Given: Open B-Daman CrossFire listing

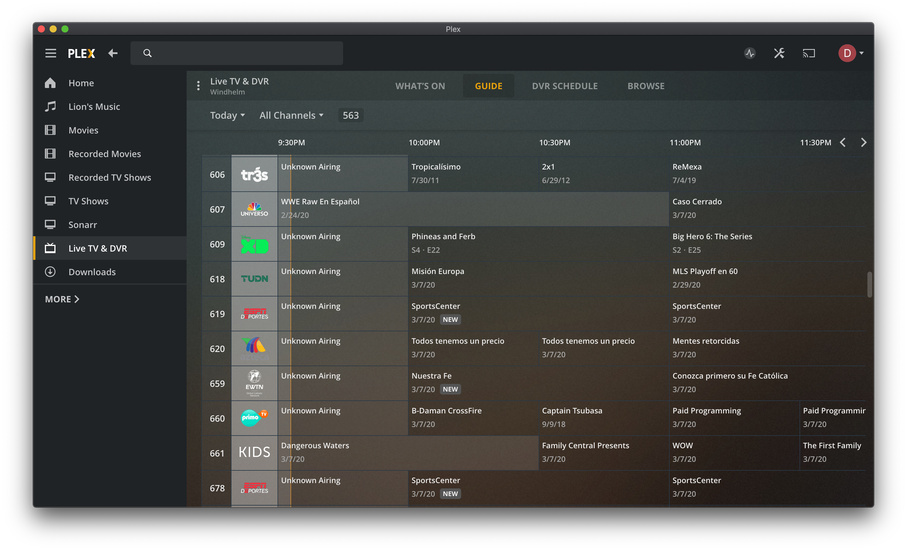Looking at the screenshot, I should pos(473,417).
